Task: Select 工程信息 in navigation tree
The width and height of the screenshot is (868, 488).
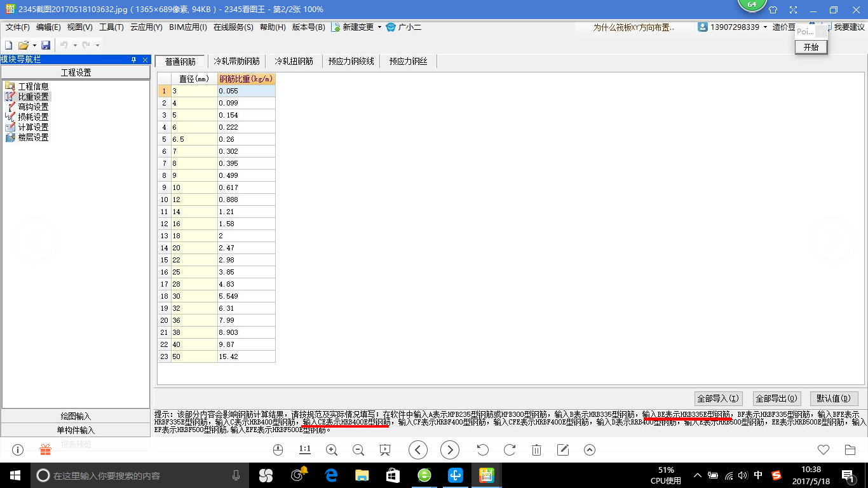Action: coord(33,86)
